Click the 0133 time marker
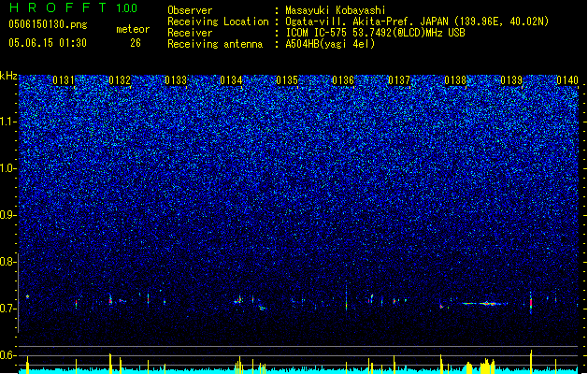 pyautogui.click(x=176, y=80)
